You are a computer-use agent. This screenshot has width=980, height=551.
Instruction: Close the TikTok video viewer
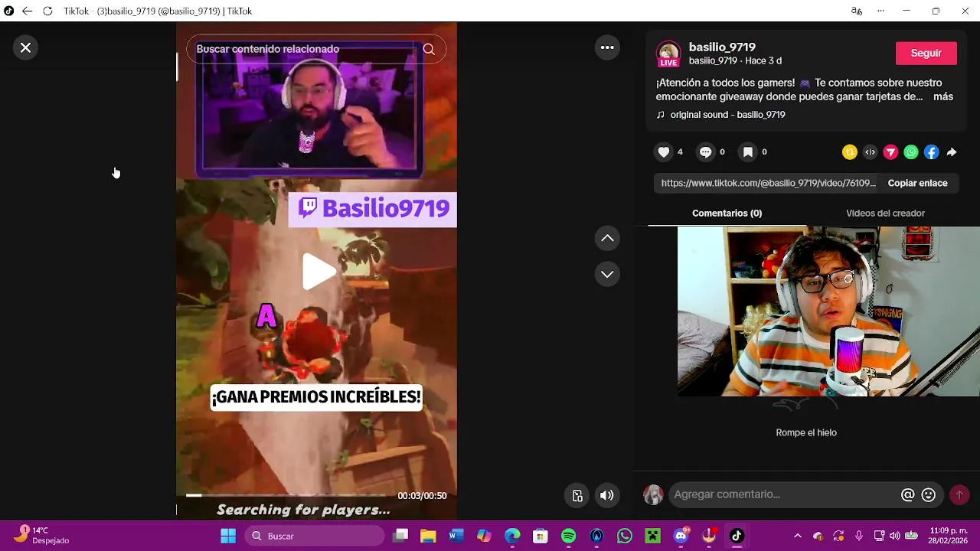(25, 47)
